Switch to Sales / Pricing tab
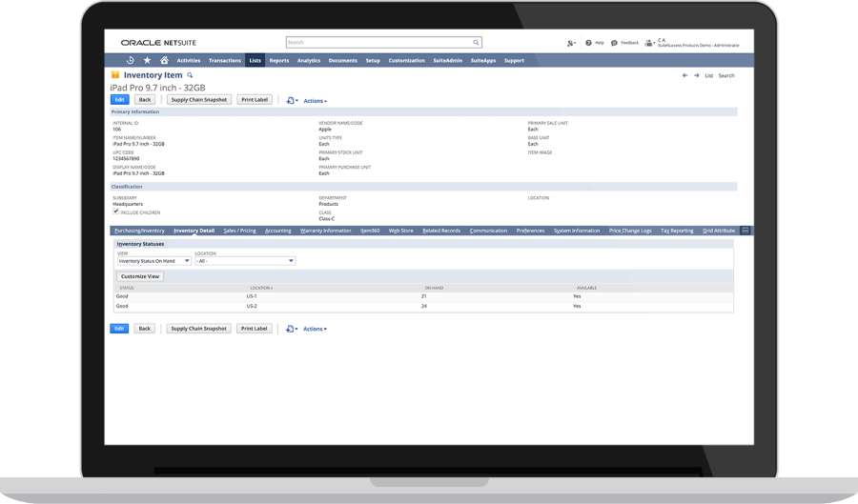Viewport: 858px width, 504px height. click(x=239, y=231)
